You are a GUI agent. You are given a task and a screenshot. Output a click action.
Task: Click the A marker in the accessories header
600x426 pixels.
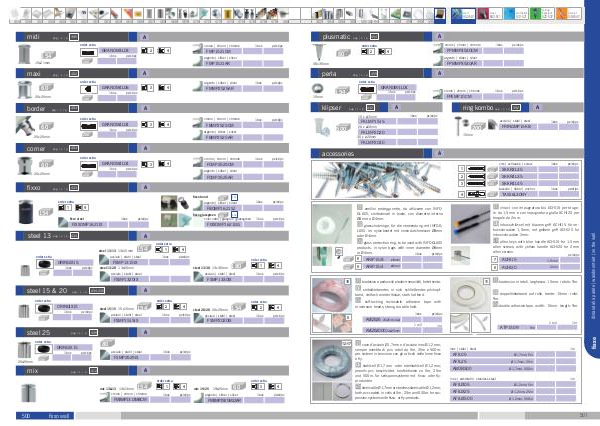point(439,153)
